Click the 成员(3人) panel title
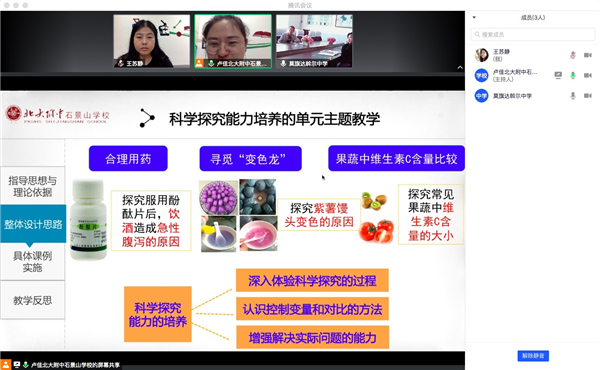600x370 pixels. [x=533, y=18]
